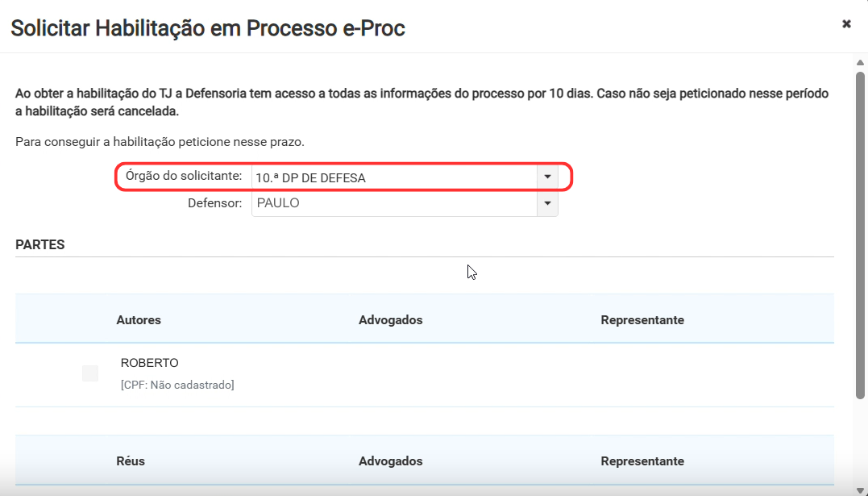Close the Solicitar Habilitação dialog

click(846, 24)
